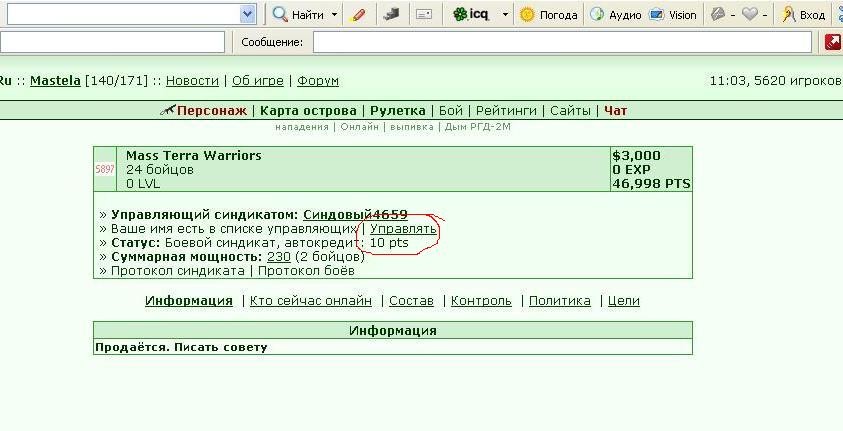
Task: Focus the input field left of Сообщение
Action: (x=111, y=42)
